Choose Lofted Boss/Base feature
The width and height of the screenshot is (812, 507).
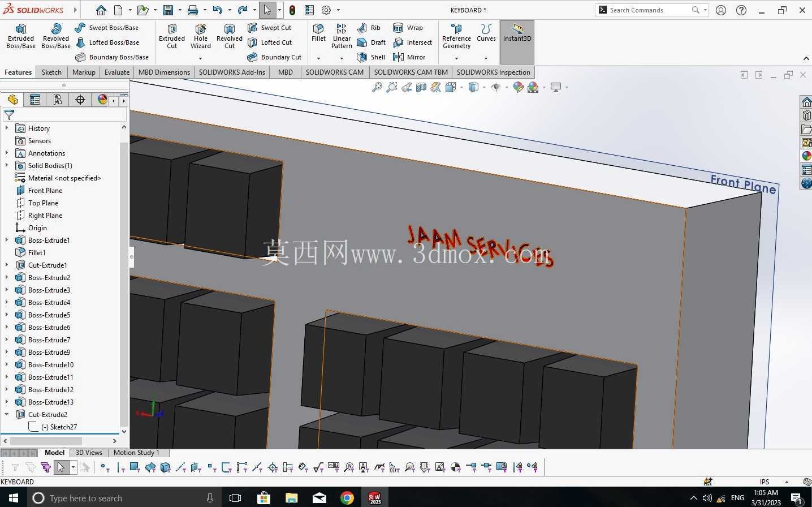coord(107,42)
